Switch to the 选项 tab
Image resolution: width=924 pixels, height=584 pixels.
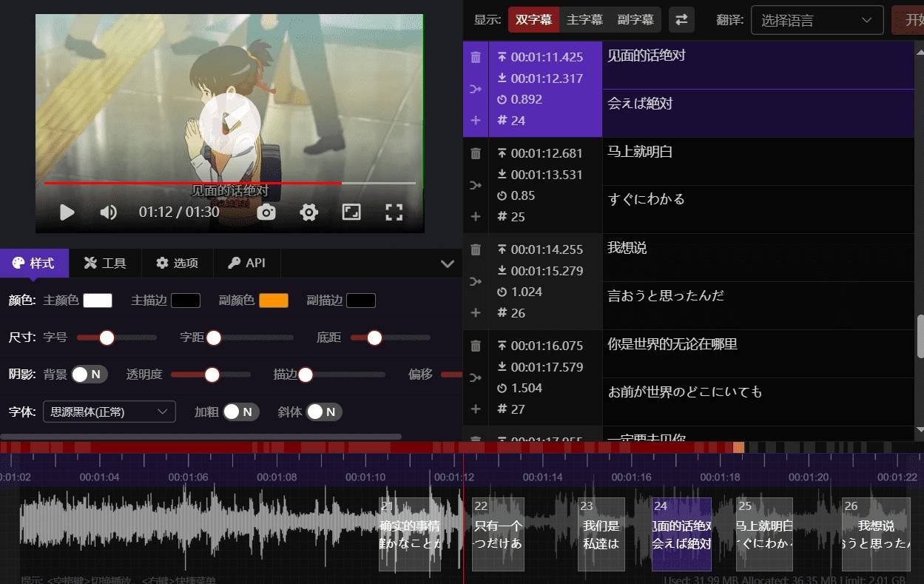(178, 263)
